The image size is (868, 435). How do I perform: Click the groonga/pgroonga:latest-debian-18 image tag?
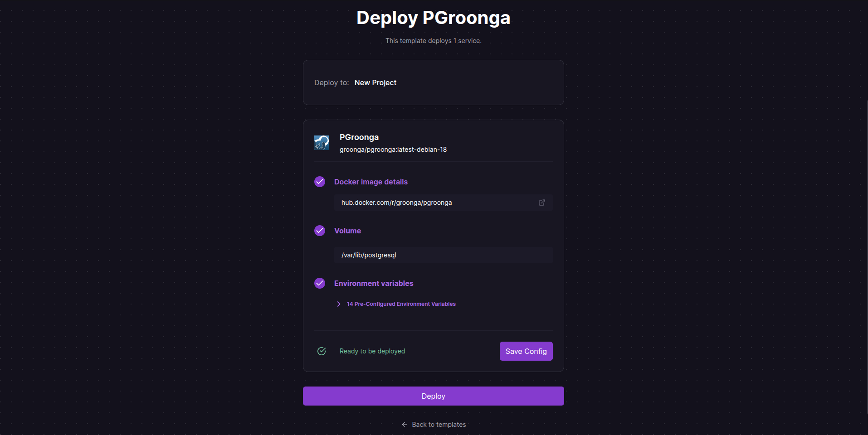point(393,150)
